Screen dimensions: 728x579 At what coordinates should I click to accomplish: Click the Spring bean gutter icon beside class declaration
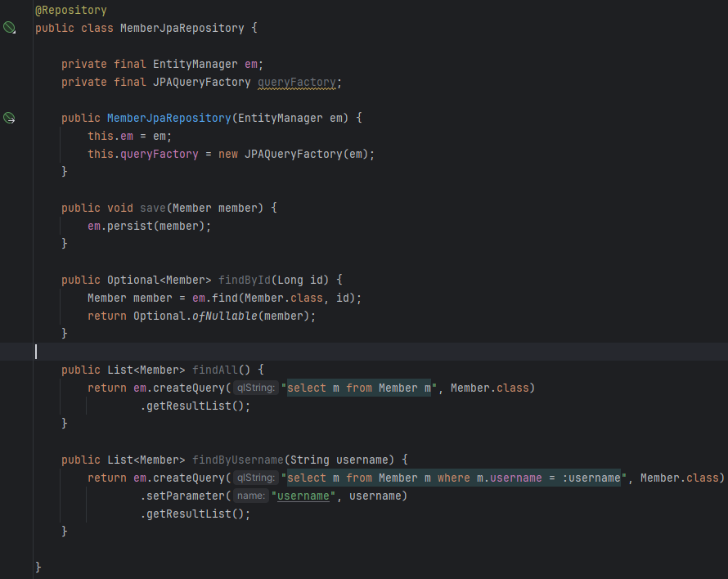tap(9, 27)
